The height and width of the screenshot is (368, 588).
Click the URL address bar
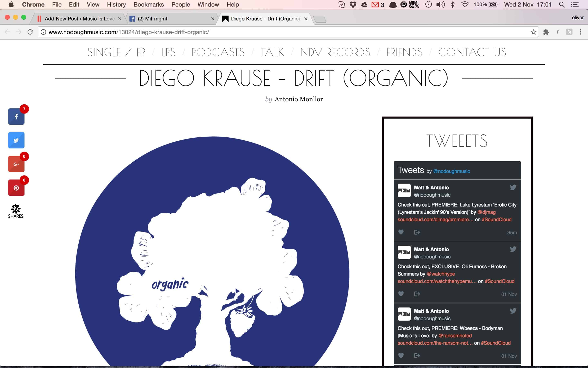pos(288,32)
